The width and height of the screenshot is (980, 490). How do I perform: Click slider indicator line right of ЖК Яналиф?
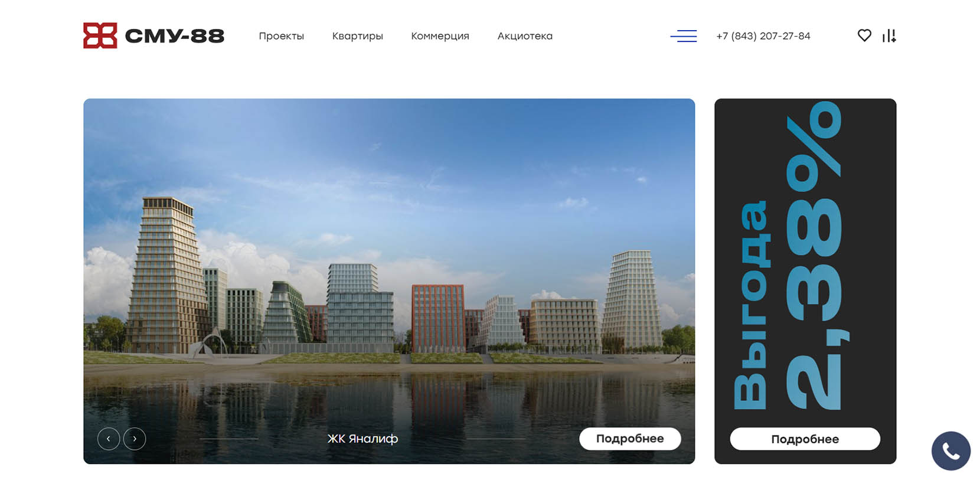(x=496, y=439)
